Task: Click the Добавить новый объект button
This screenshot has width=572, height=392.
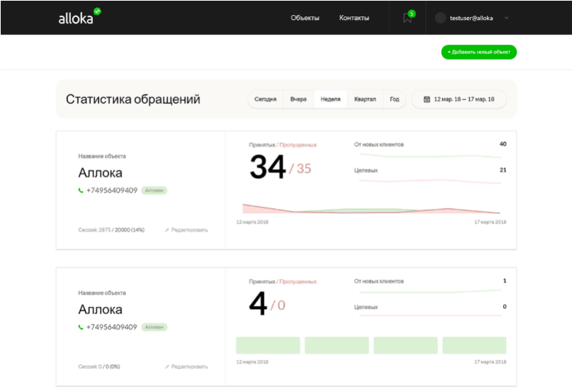Action: click(478, 52)
